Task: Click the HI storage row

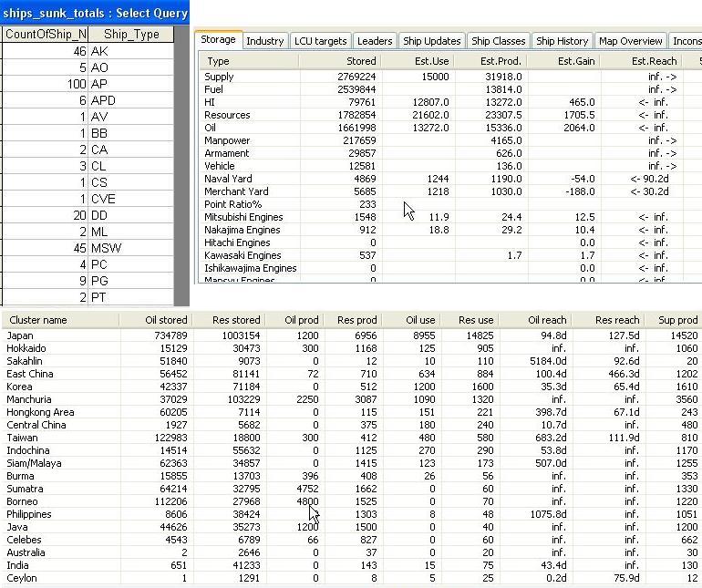Action: pyautogui.click(x=450, y=102)
